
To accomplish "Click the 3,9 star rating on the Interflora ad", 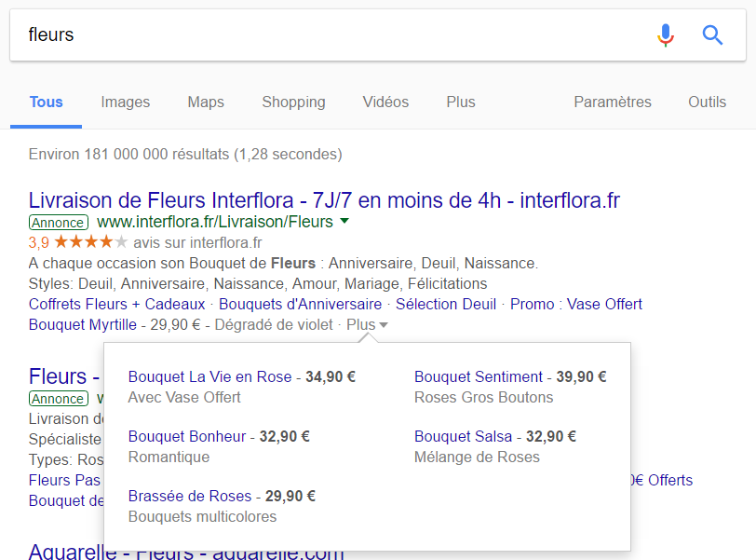I will point(78,242).
